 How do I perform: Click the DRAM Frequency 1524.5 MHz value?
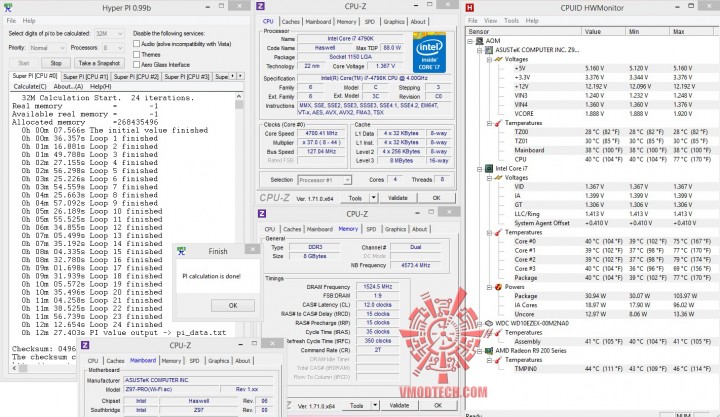coord(377,287)
